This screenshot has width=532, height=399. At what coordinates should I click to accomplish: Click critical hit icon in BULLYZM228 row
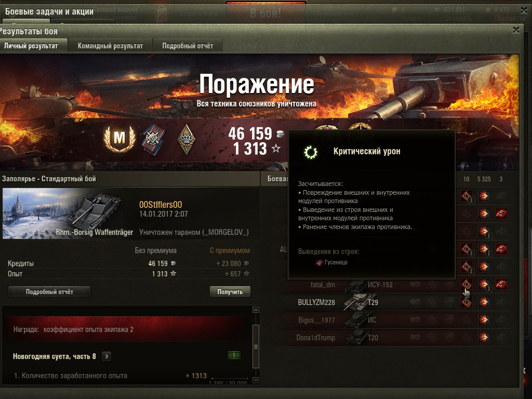pos(466,302)
